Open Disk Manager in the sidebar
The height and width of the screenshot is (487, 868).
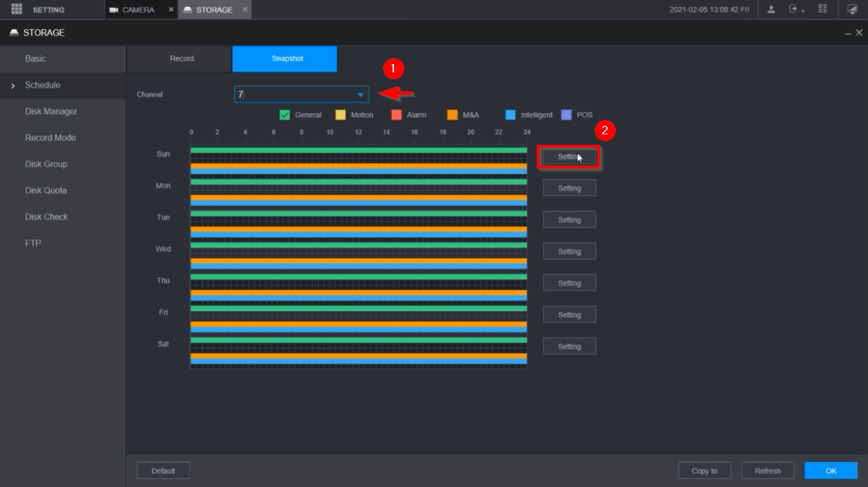coord(51,111)
